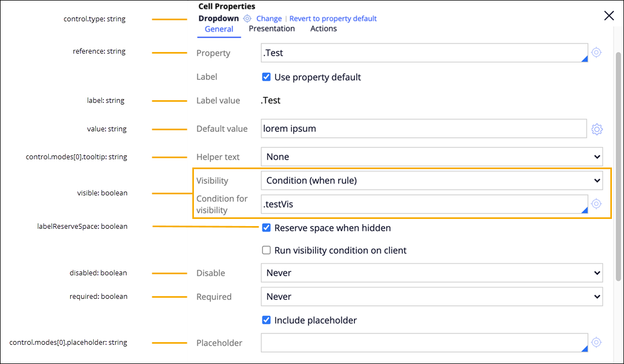Viewport: 624px width, 364px height.
Task: Click Revert to property default link
Action: pyautogui.click(x=333, y=19)
